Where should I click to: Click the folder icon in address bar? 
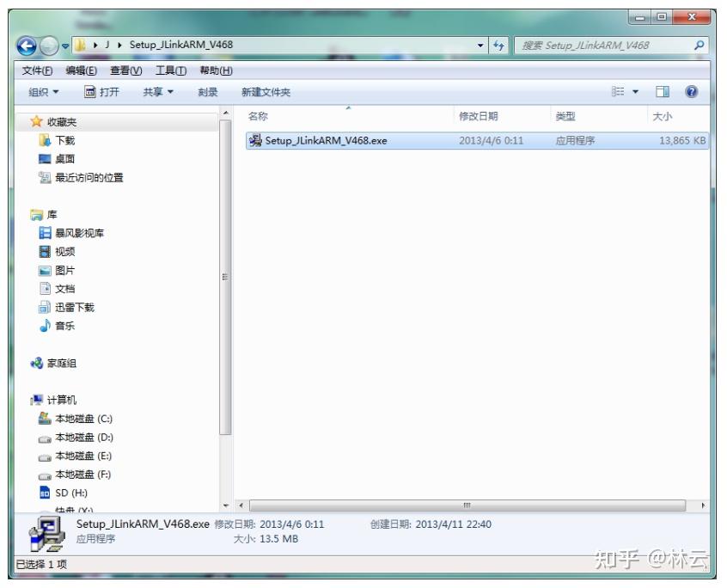click(80, 45)
